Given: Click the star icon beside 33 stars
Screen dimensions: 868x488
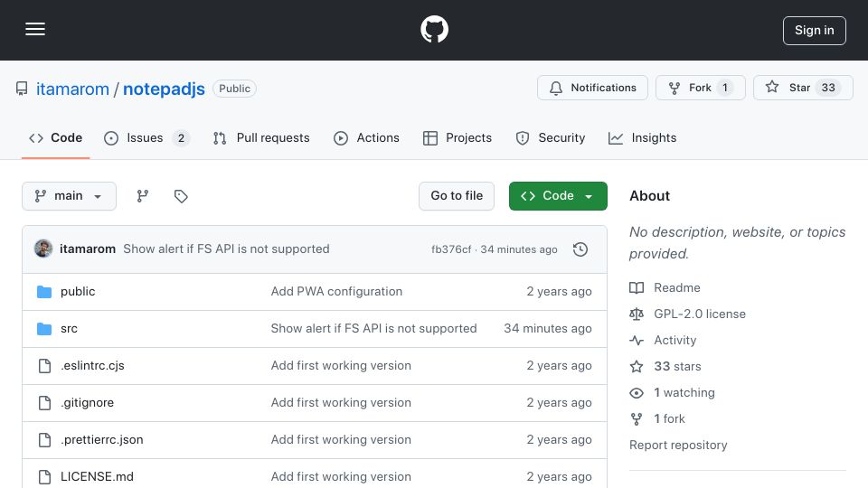Looking at the screenshot, I should coord(637,366).
